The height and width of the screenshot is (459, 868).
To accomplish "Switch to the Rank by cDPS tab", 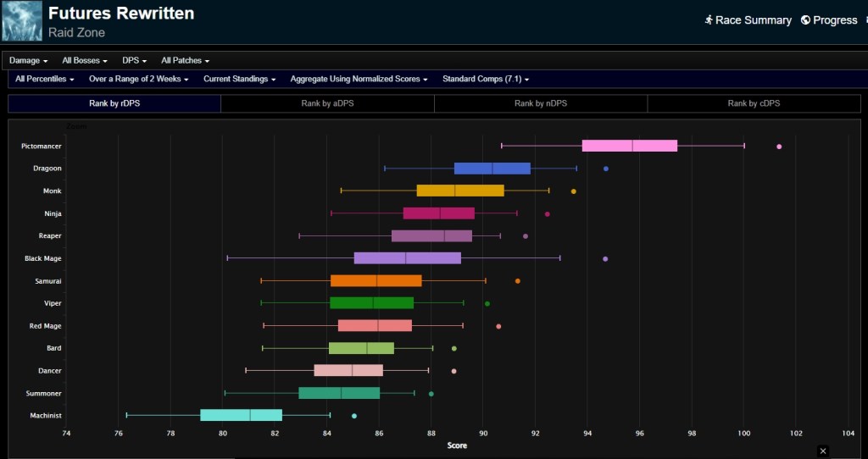I will pyautogui.click(x=754, y=103).
